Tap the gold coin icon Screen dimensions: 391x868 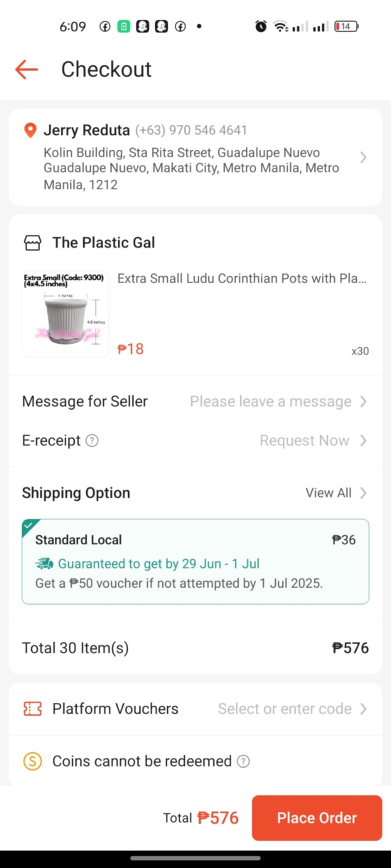(x=33, y=761)
